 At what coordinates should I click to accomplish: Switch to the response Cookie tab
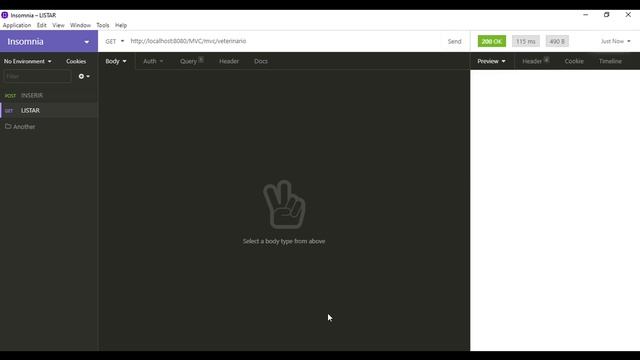click(x=574, y=61)
